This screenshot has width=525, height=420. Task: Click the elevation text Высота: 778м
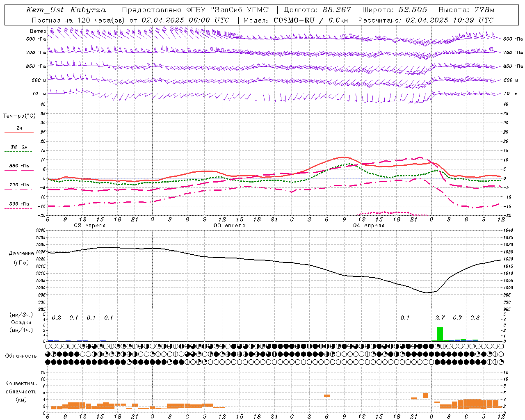click(466, 10)
